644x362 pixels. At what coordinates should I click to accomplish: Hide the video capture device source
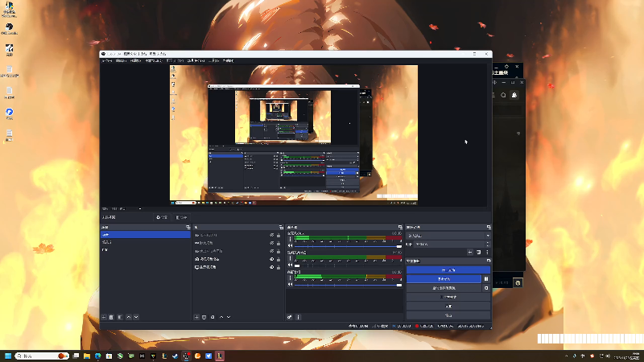coord(272,259)
